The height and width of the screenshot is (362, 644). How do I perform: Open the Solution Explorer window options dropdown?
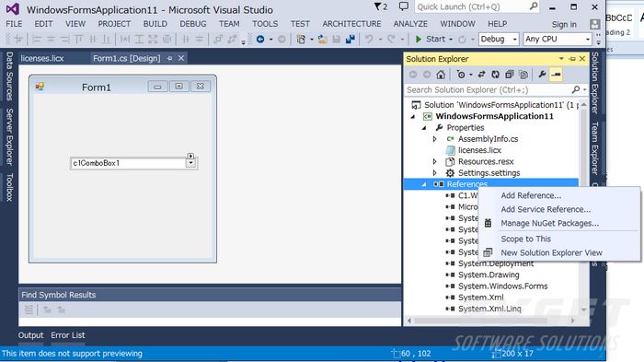(x=561, y=59)
